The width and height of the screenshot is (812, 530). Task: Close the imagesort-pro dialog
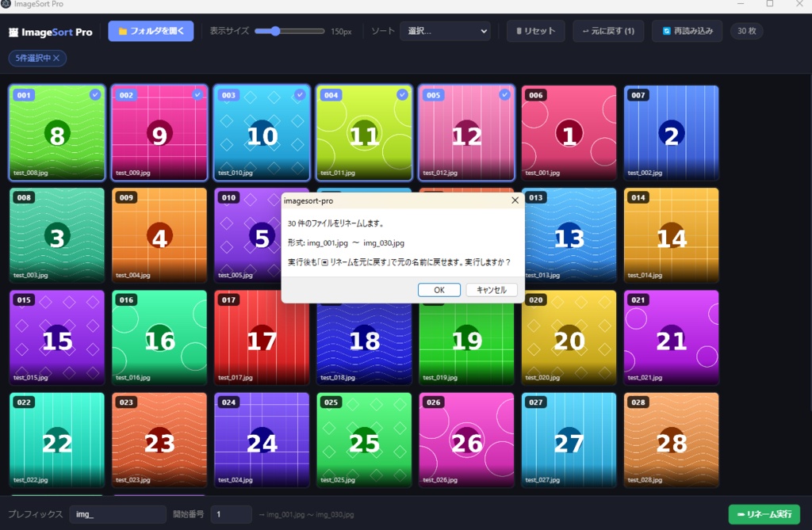click(x=515, y=200)
